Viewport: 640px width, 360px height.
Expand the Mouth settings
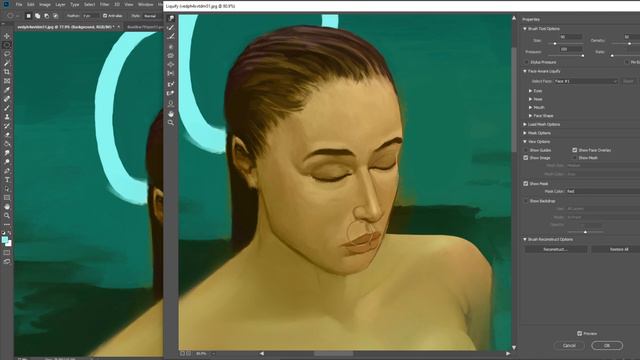click(x=530, y=107)
